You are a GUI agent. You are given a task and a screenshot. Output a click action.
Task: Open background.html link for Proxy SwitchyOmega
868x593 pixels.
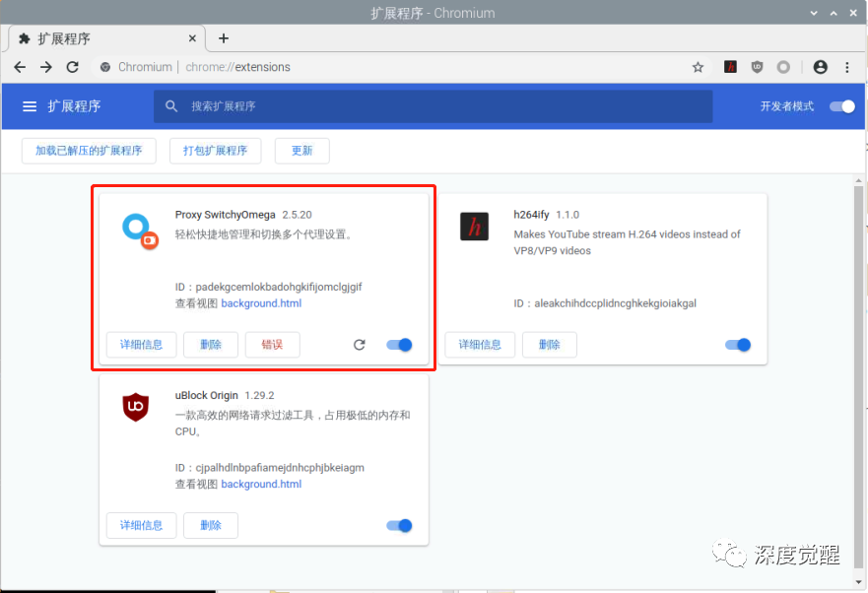[261, 303]
